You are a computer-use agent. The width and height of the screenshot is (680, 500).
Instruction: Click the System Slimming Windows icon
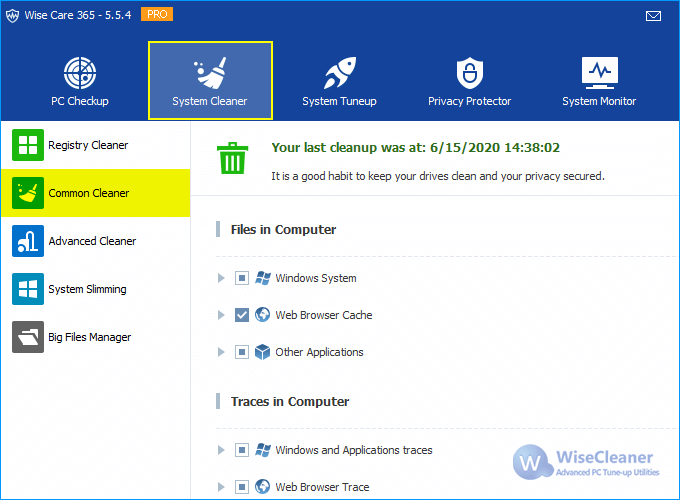pyautogui.click(x=28, y=289)
